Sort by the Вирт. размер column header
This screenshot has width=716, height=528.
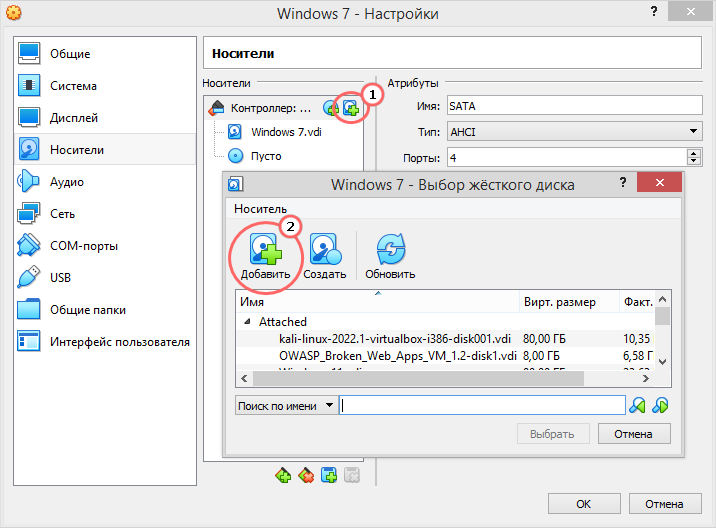(x=569, y=302)
